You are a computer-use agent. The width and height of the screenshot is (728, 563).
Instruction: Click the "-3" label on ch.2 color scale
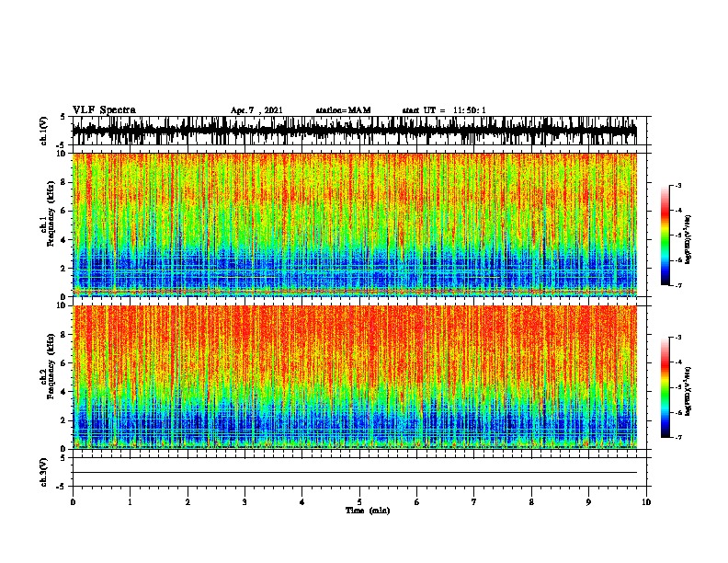click(x=677, y=338)
